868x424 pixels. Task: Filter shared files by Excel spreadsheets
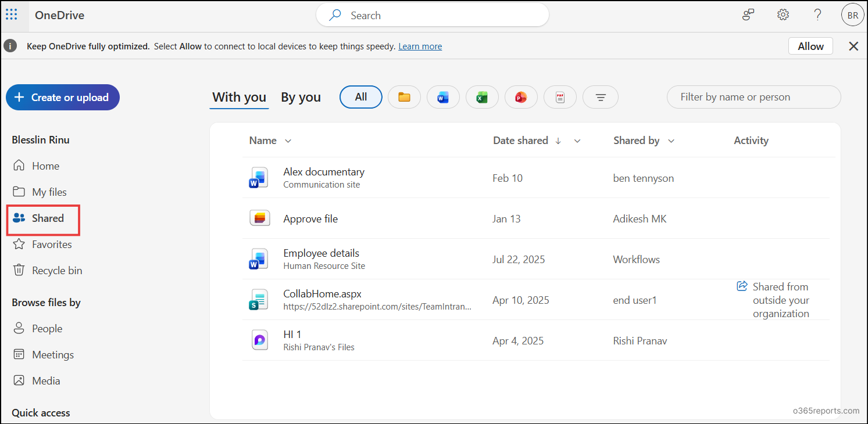click(482, 97)
